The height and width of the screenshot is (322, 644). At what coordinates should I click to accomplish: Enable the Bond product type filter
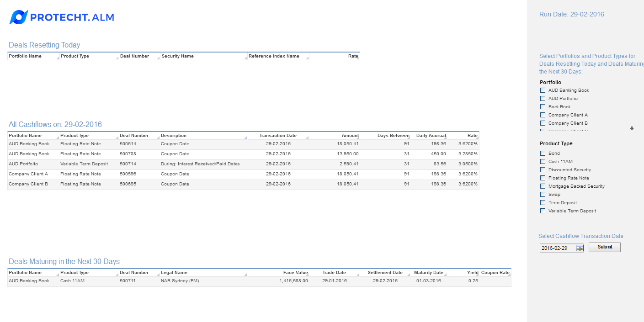coord(543,153)
